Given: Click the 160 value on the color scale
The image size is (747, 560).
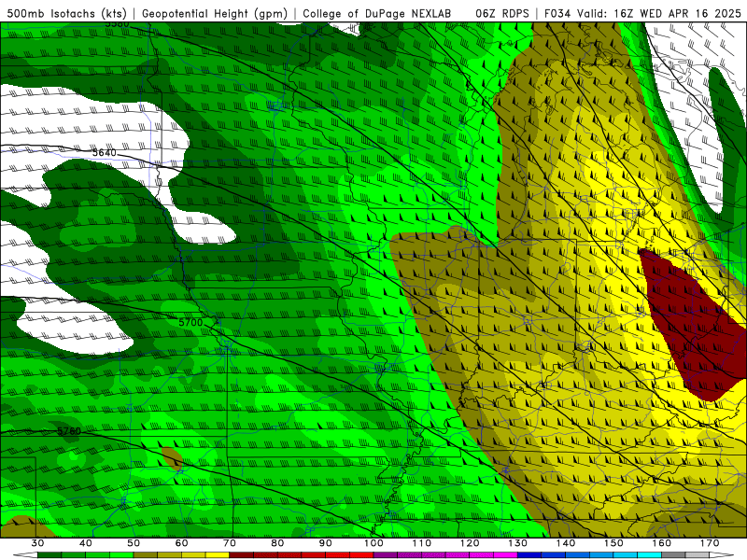Looking at the screenshot, I should [x=662, y=543].
